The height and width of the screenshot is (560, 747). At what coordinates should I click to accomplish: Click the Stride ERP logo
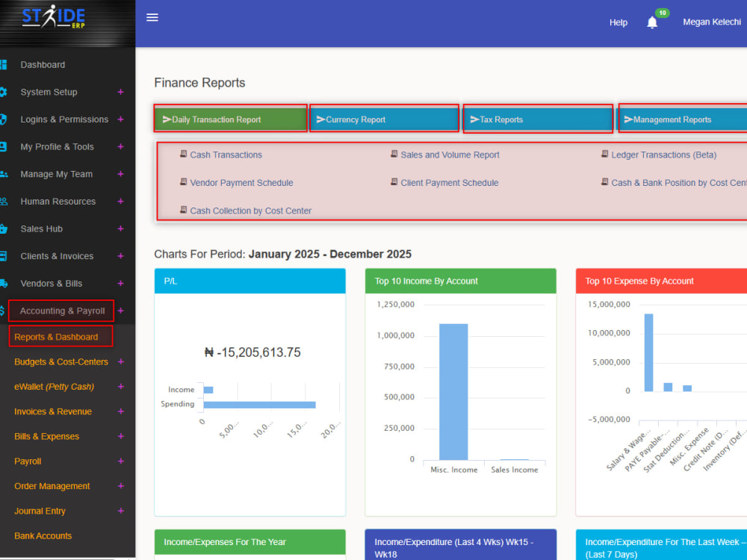tap(53, 16)
